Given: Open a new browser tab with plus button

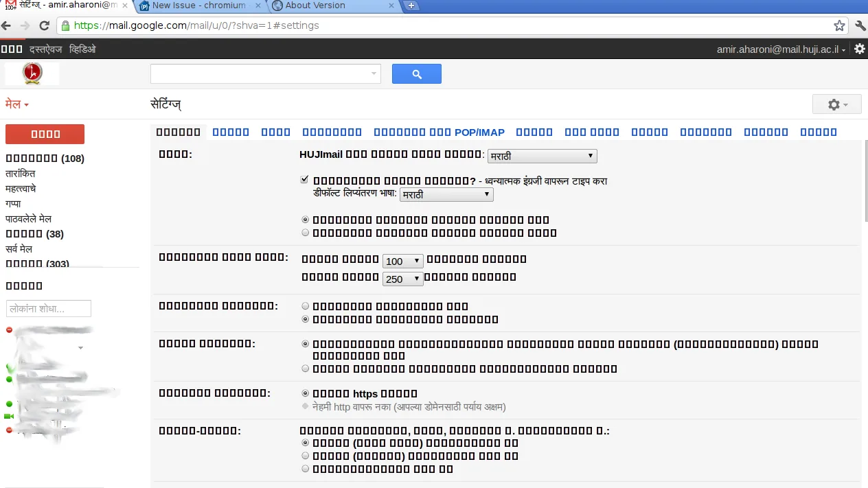Looking at the screenshot, I should (x=411, y=5).
